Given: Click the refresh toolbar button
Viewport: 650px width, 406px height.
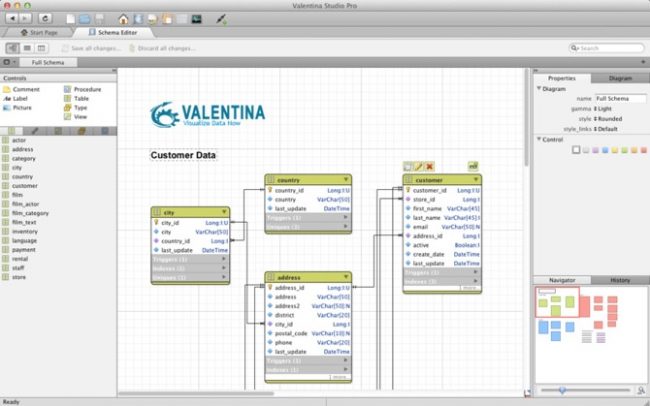Looking at the screenshot, I should [x=45, y=18].
